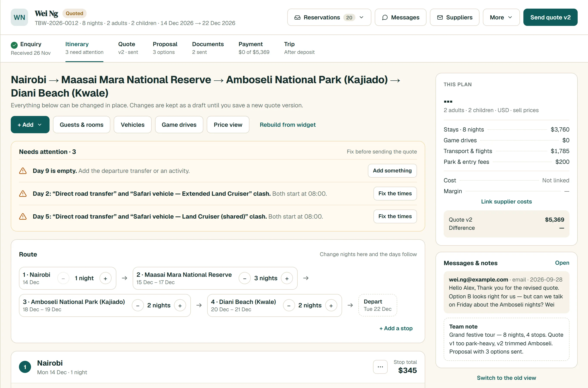
Task: Open the ellipsis menu for Nairobi stop
Action: [x=380, y=367]
